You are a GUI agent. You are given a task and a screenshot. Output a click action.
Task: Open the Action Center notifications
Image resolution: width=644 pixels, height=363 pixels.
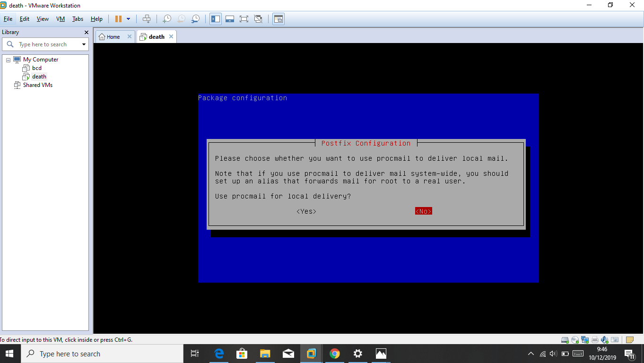[630, 354]
